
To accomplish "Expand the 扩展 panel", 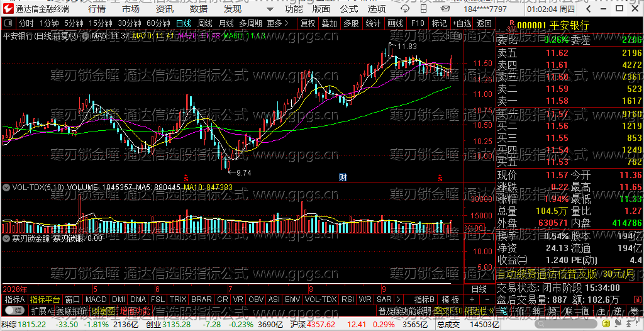I will [x=41, y=310].
